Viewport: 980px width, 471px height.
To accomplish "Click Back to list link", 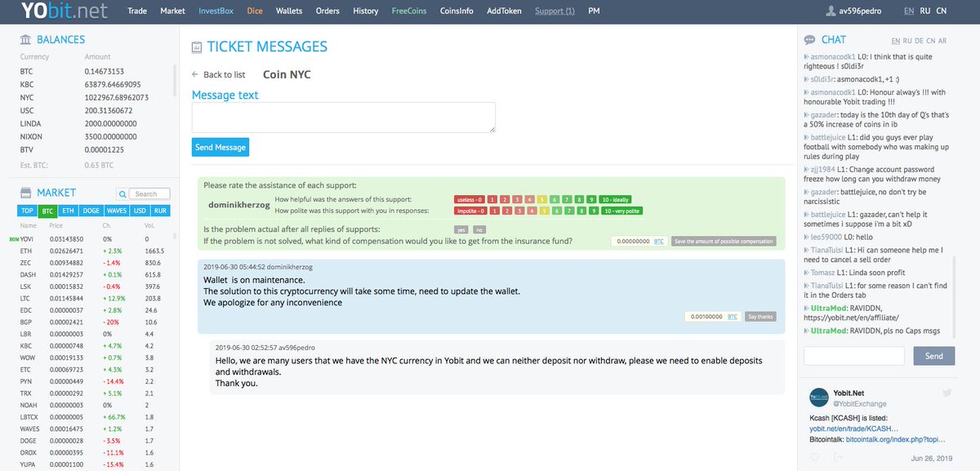I will (224, 74).
